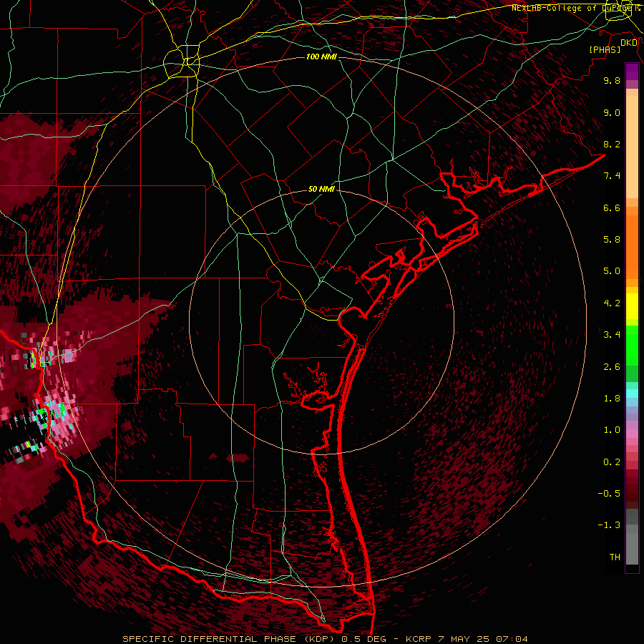
Task: Pick the bright green segment of the color bar
Action: (632, 345)
